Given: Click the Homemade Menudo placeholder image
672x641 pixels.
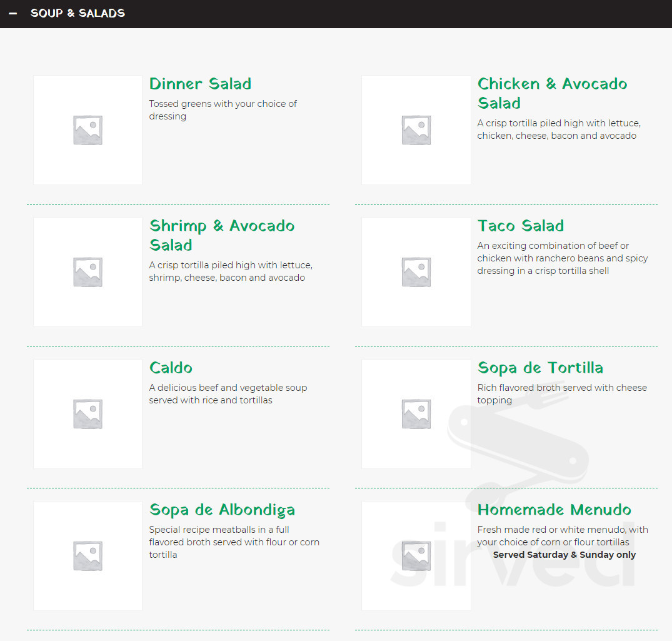Looking at the screenshot, I should (416, 556).
